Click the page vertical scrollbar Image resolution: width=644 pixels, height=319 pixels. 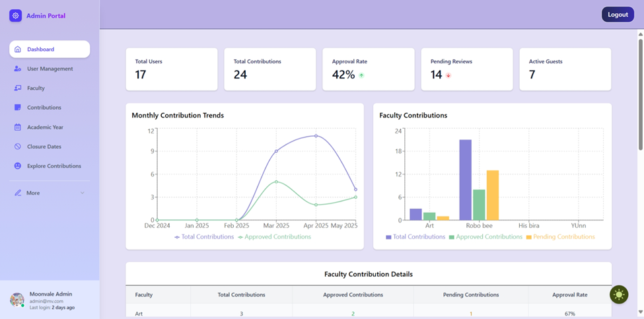[640, 92]
